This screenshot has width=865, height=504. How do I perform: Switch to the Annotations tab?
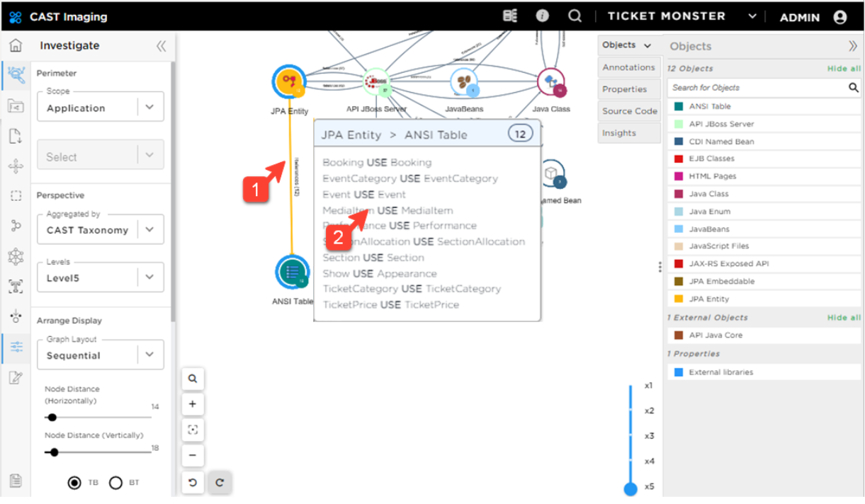(x=628, y=67)
